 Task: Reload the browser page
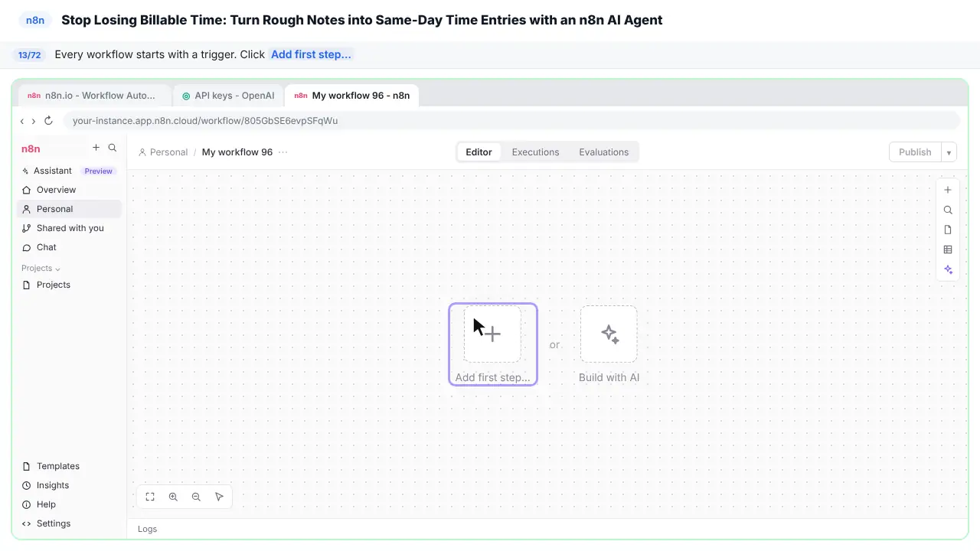(48, 121)
